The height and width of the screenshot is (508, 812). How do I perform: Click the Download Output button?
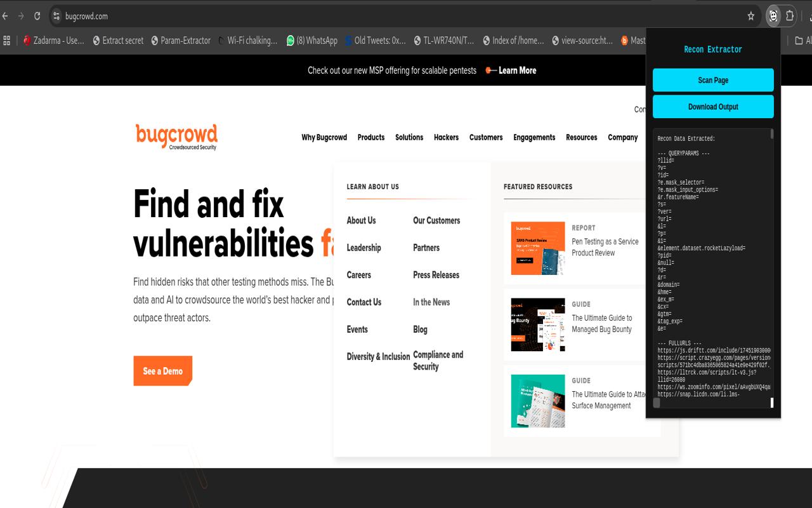(x=713, y=107)
